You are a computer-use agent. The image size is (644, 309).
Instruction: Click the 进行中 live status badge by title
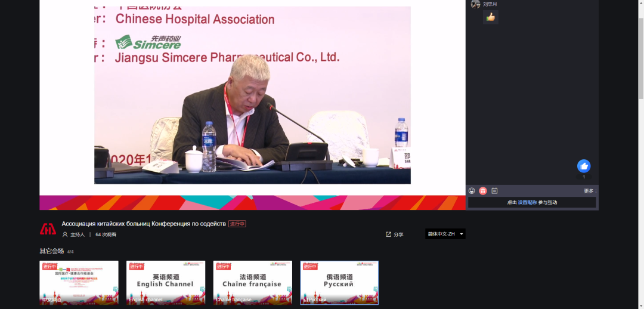point(237,224)
